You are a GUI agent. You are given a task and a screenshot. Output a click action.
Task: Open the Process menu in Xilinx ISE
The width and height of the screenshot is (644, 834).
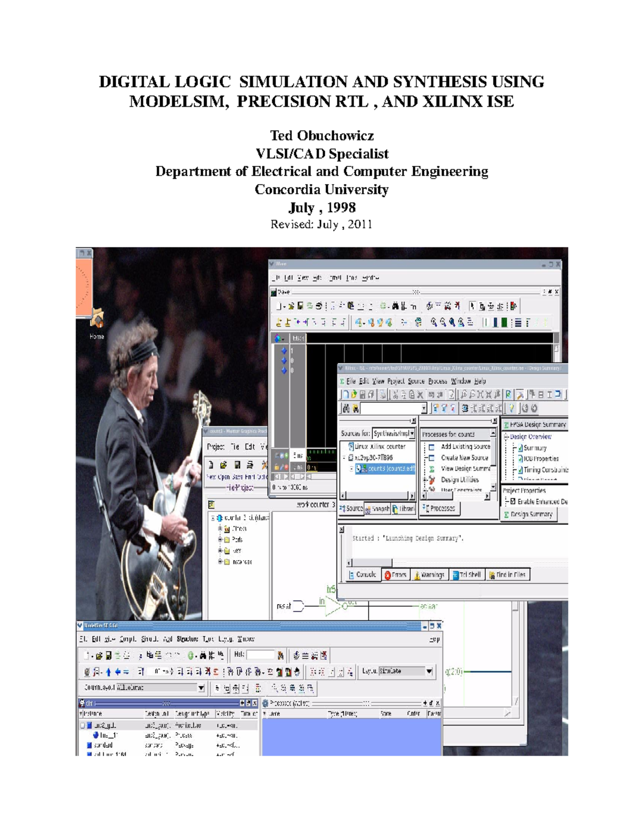[437, 381]
